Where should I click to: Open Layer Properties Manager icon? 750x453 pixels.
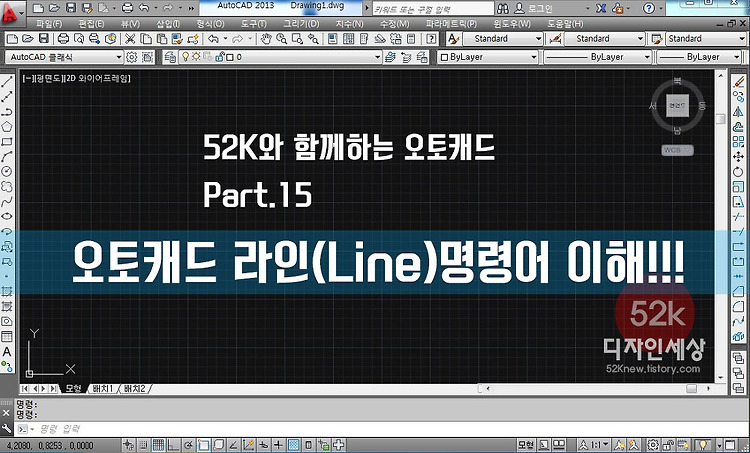170,57
